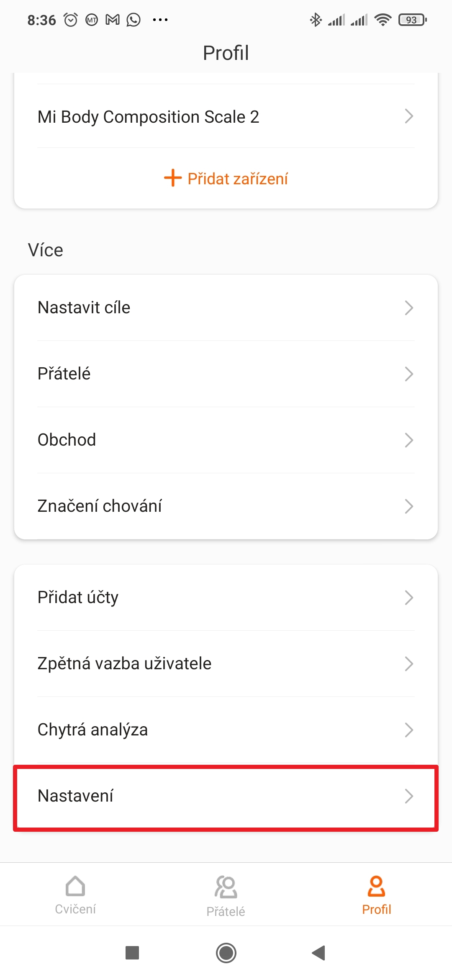Open Značení chování menu item
The height and width of the screenshot is (980, 452).
[x=226, y=506]
